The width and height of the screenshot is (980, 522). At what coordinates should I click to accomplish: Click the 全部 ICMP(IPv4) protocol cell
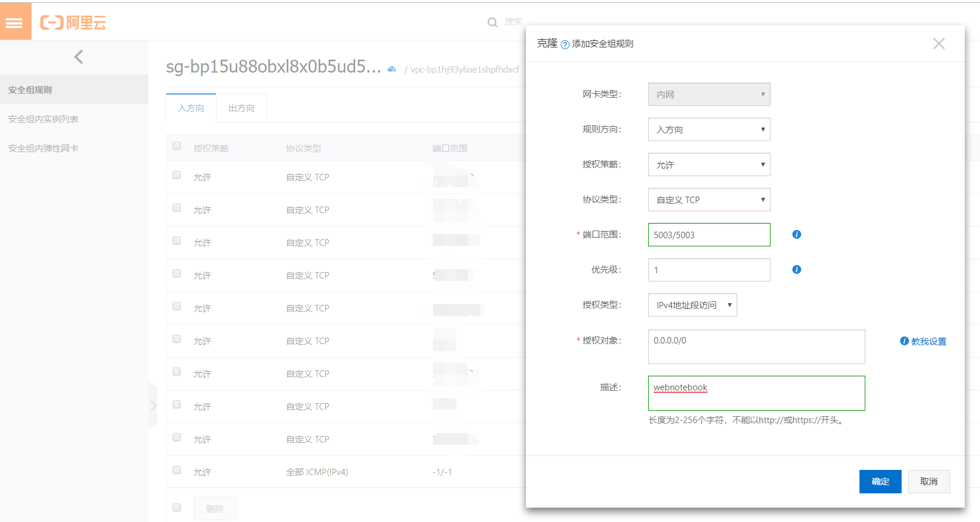click(x=317, y=472)
